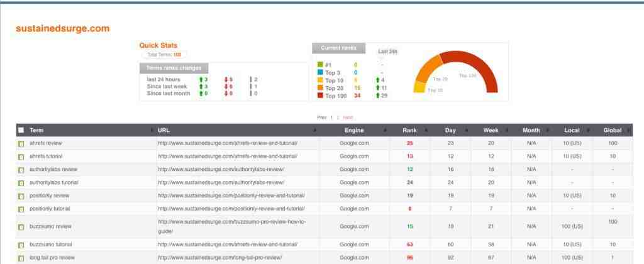Sort by the Rank column arrow
Image resolution: width=644 pixels, height=264 pixels.
point(426,131)
